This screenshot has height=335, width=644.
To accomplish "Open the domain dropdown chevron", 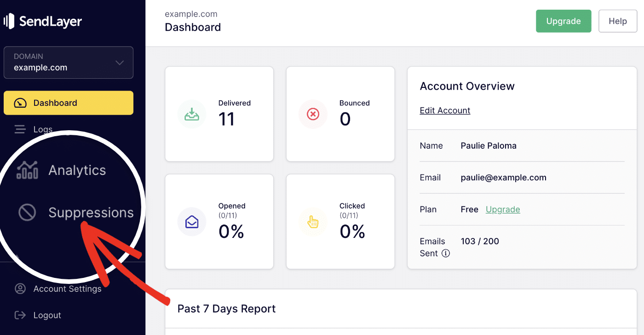I will point(120,63).
